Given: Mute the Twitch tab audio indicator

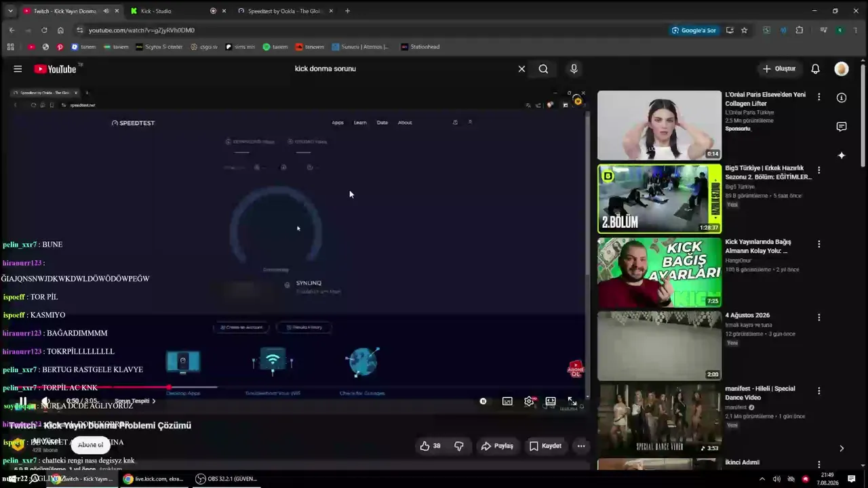Looking at the screenshot, I should (106, 11).
